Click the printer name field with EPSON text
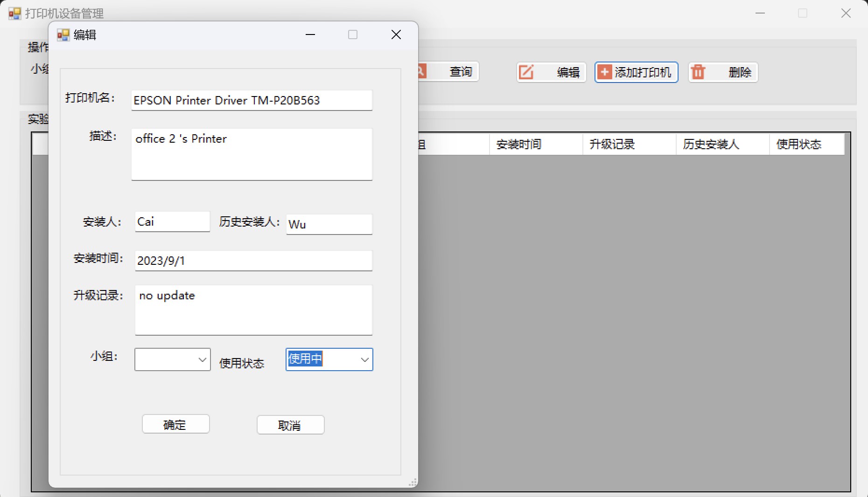Image resolution: width=868 pixels, height=497 pixels. pos(251,100)
